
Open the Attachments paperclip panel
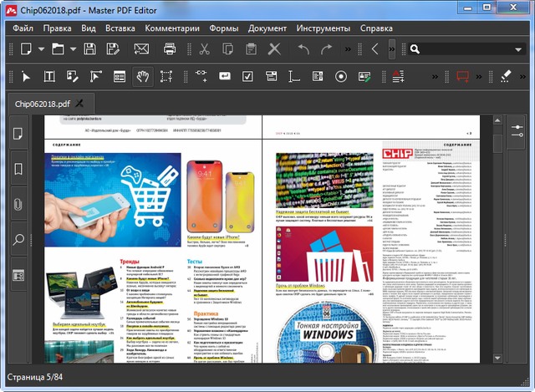(x=18, y=204)
